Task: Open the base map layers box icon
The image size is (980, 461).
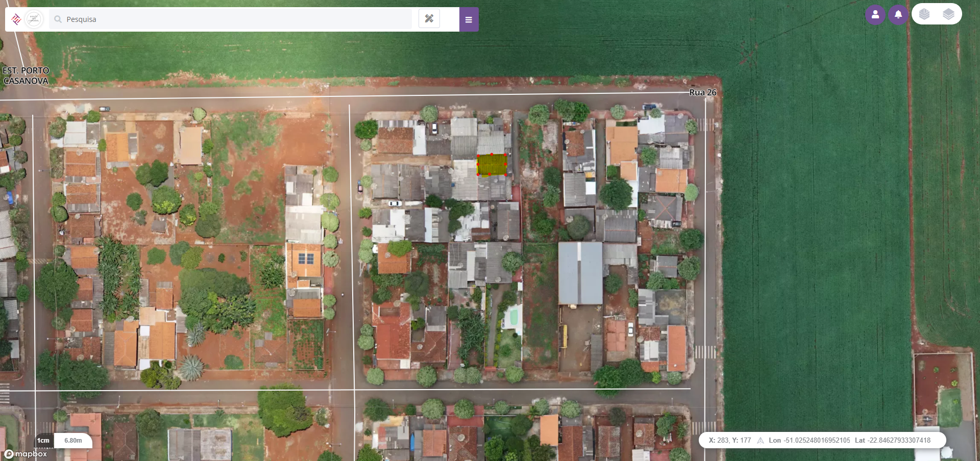Action: [x=924, y=14]
